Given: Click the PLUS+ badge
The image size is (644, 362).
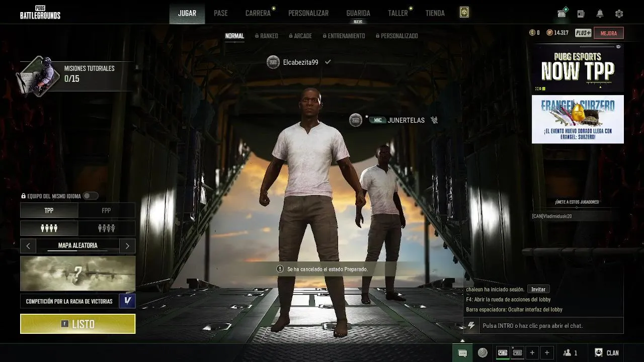Looking at the screenshot, I should (583, 33).
